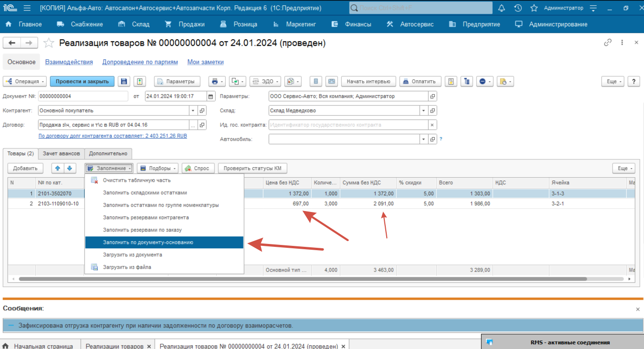Click the Документ № input field

[x=83, y=96]
